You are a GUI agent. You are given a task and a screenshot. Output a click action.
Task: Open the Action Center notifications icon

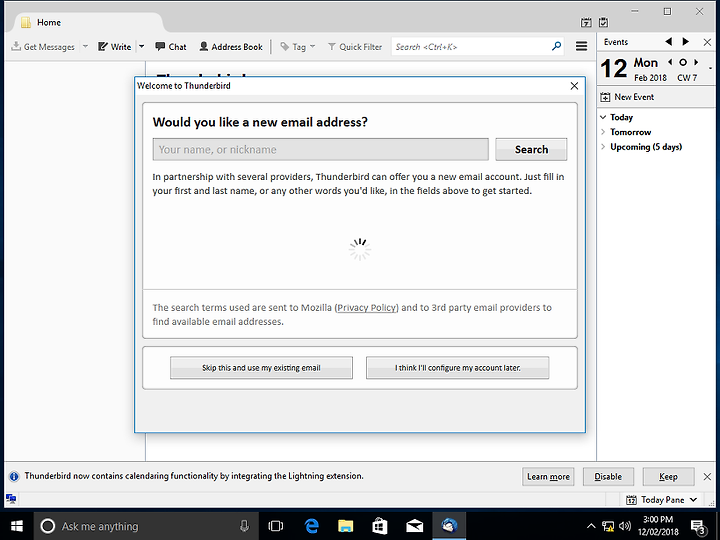tap(699, 527)
